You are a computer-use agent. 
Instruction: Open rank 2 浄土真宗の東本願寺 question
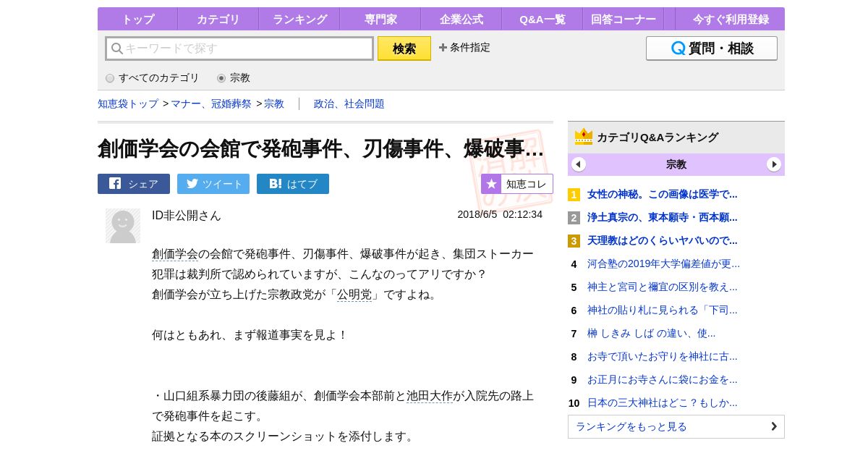click(663, 217)
